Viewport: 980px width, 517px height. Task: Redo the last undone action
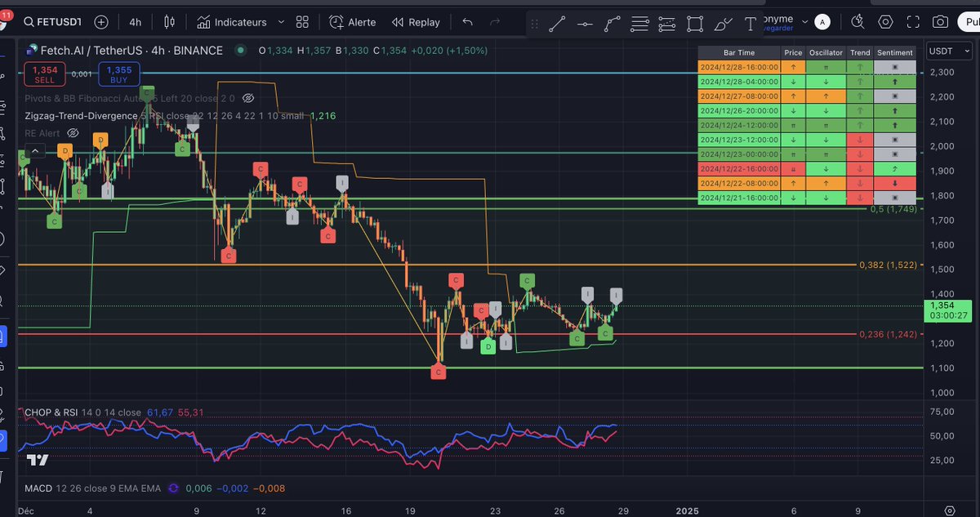tap(494, 22)
